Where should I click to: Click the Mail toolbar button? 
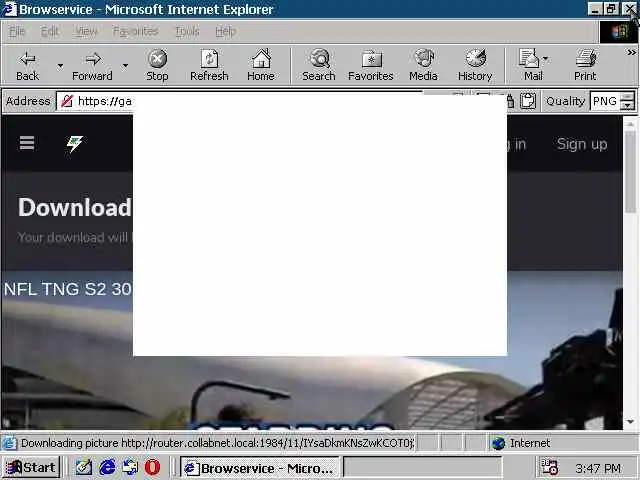[530, 65]
